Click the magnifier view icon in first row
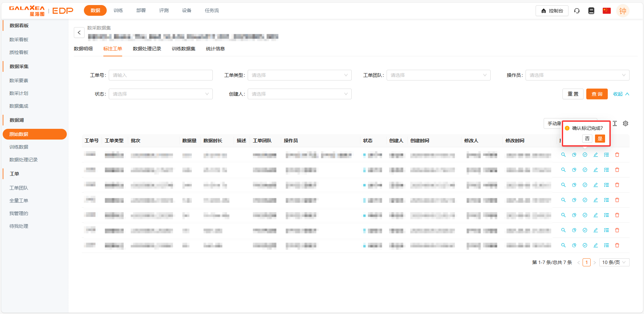The width and height of the screenshot is (644, 314). point(563,155)
